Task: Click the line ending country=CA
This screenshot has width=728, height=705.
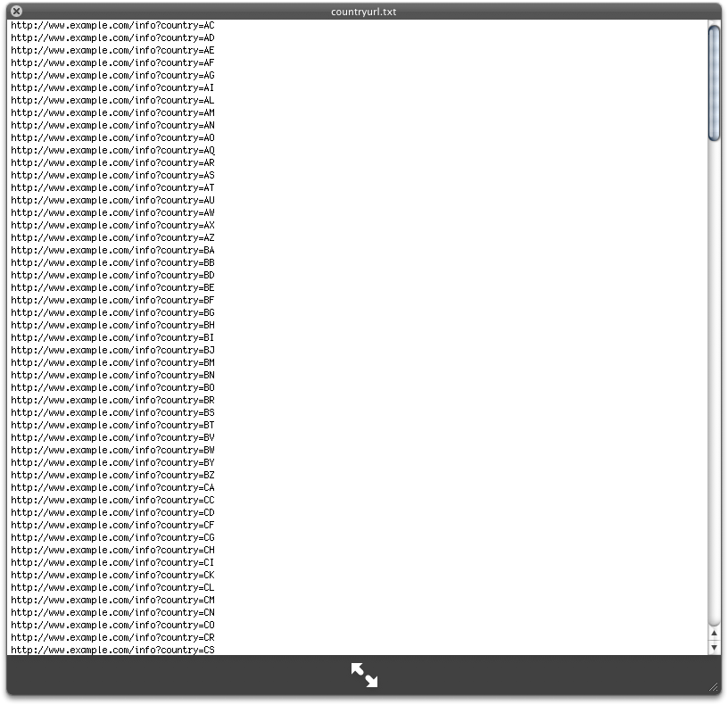Action: click(112, 487)
